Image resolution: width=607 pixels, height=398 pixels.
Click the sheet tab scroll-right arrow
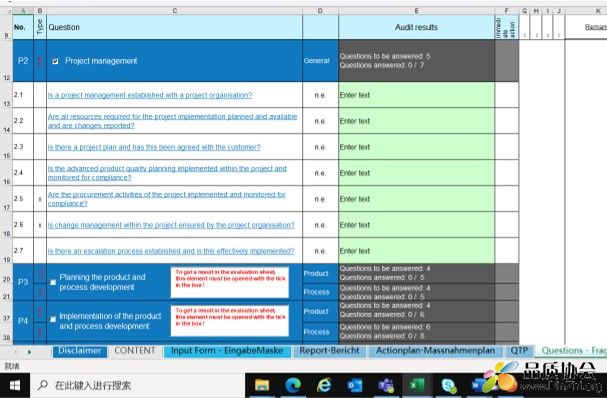click(29, 352)
